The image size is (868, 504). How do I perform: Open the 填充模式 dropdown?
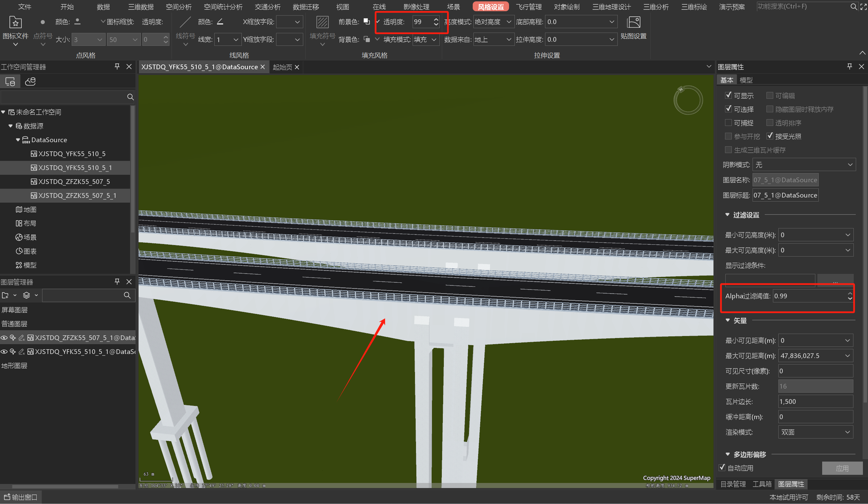click(426, 40)
